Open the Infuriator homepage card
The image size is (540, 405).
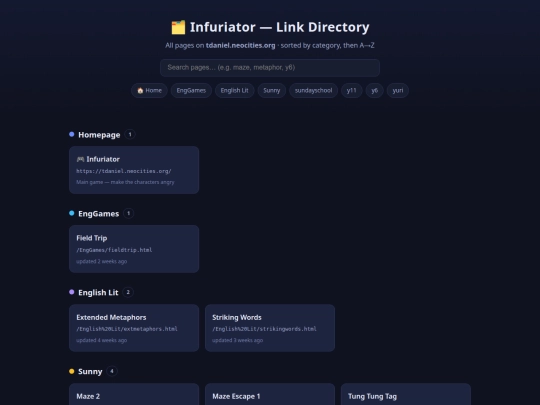click(x=134, y=170)
